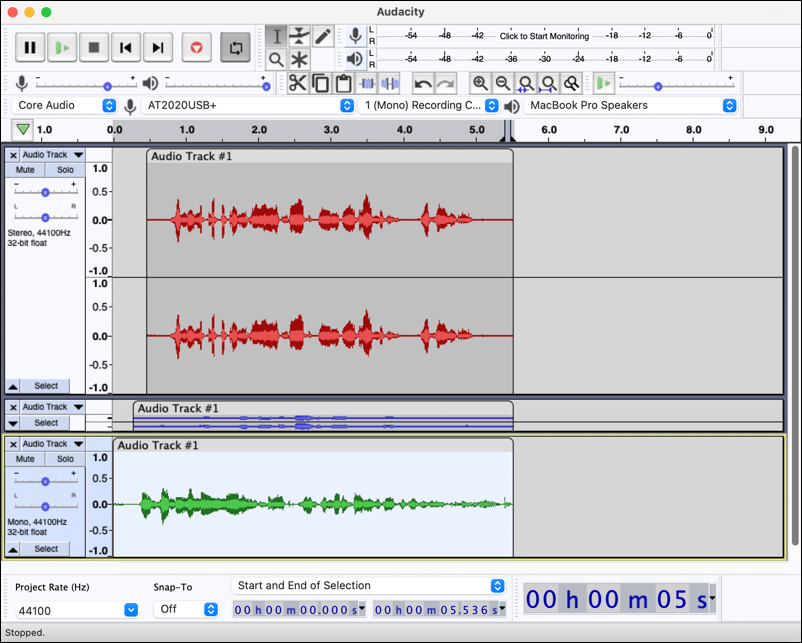Click the playback meter speaker icon

point(355,59)
